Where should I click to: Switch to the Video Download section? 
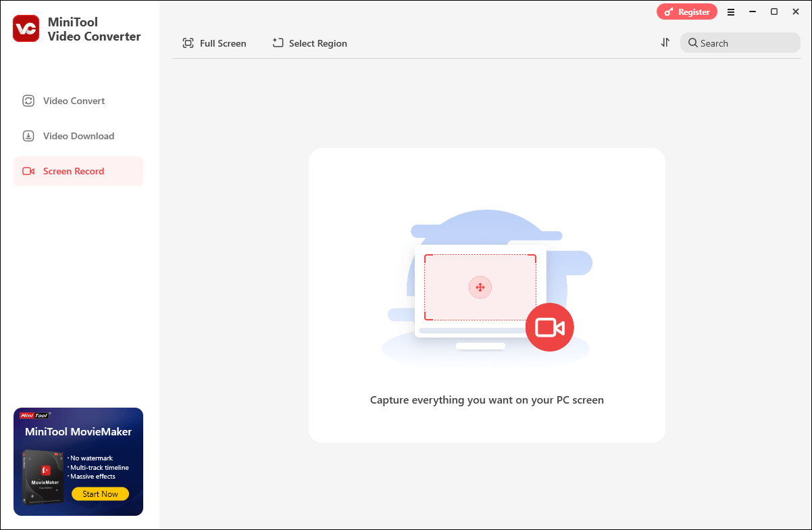(x=78, y=136)
